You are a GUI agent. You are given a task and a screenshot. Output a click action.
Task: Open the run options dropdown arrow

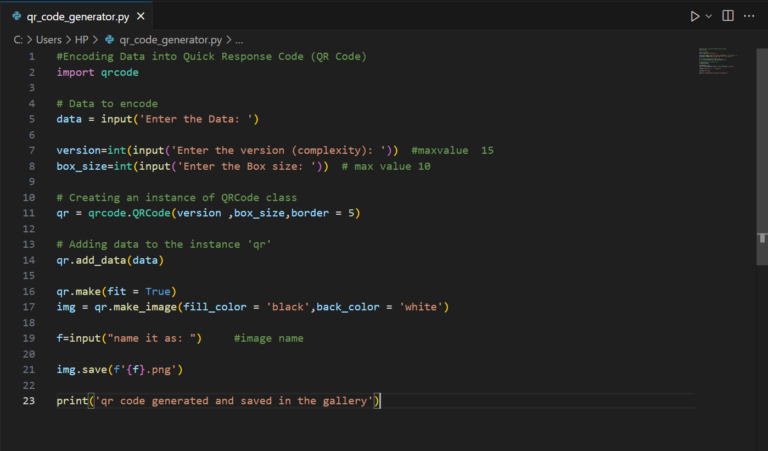(x=709, y=16)
